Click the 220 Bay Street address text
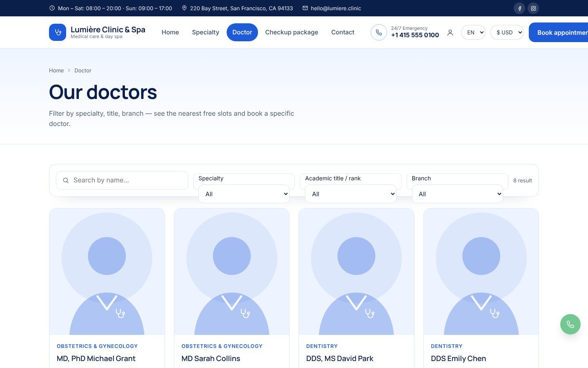The height and width of the screenshot is (368, 588). click(x=241, y=8)
